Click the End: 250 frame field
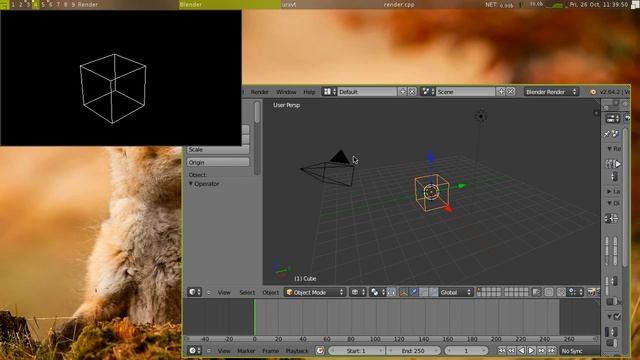 [413, 351]
